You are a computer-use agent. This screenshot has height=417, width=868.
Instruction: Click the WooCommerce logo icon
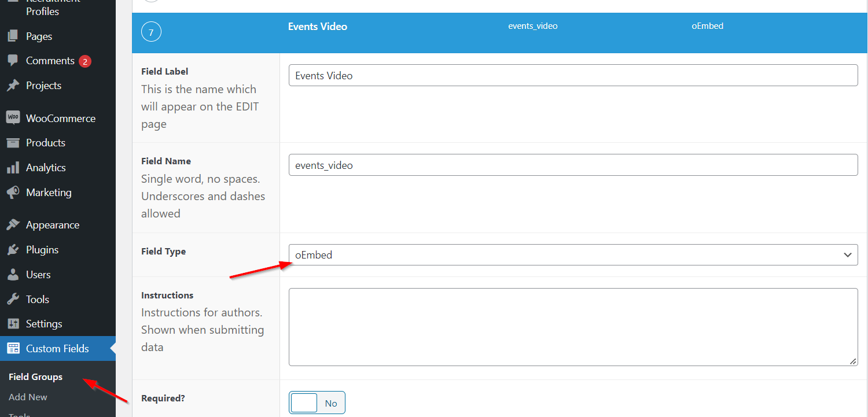13,118
